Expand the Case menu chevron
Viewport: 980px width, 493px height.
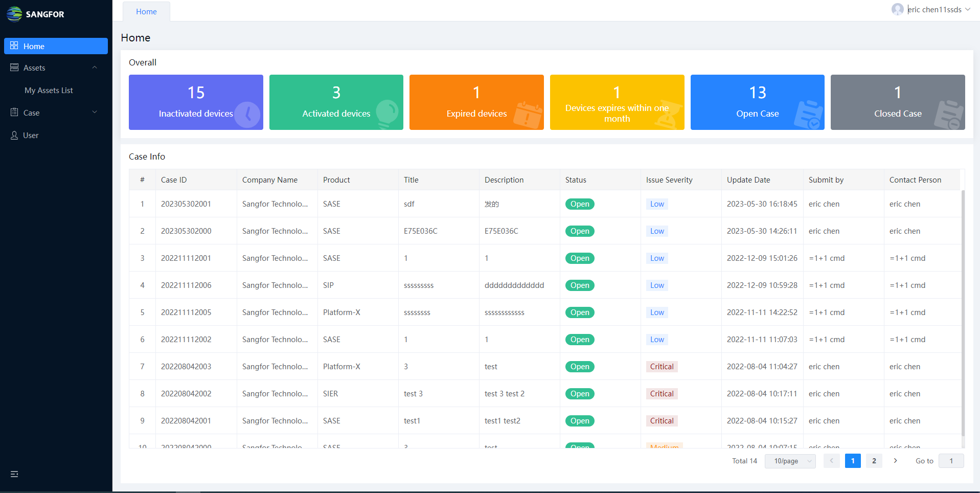95,113
